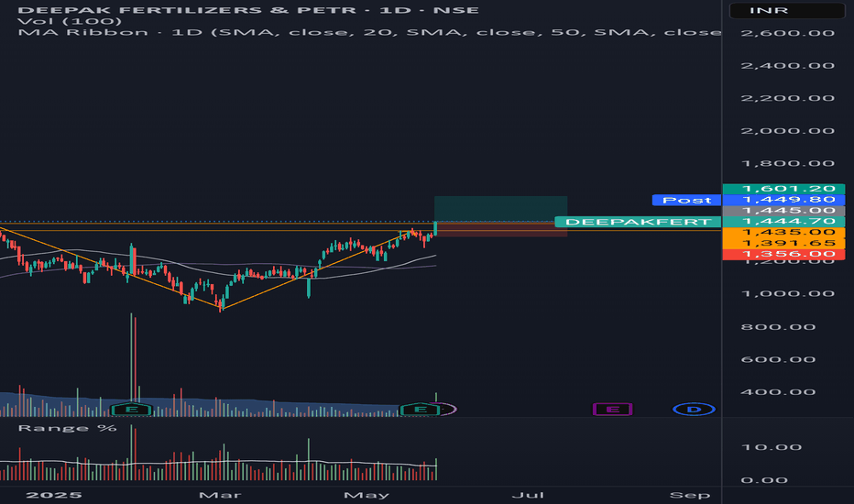Viewport: 854px width, 504px height.
Task: Click the tall volume spike bar in February
Action: pyautogui.click(x=131, y=359)
